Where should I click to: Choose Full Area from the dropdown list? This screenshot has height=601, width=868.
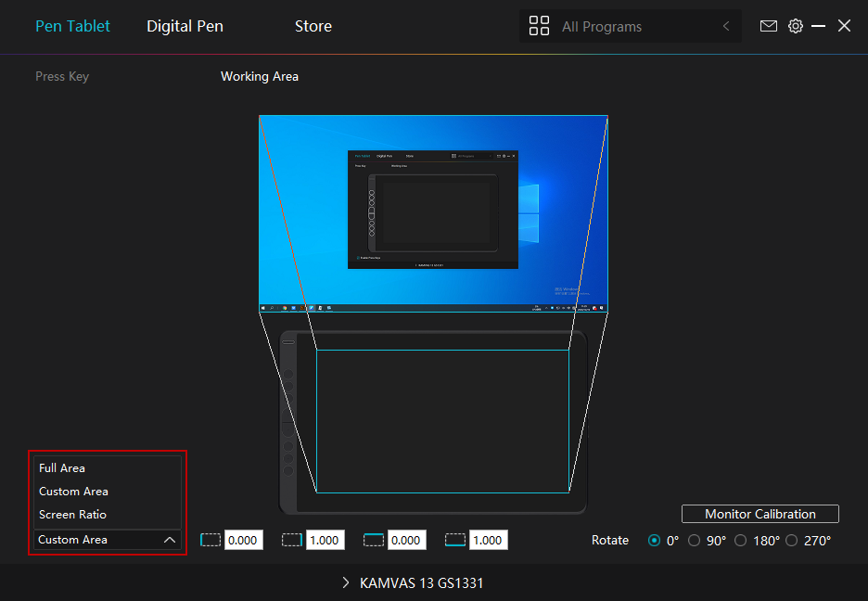[x=62, y=468]
